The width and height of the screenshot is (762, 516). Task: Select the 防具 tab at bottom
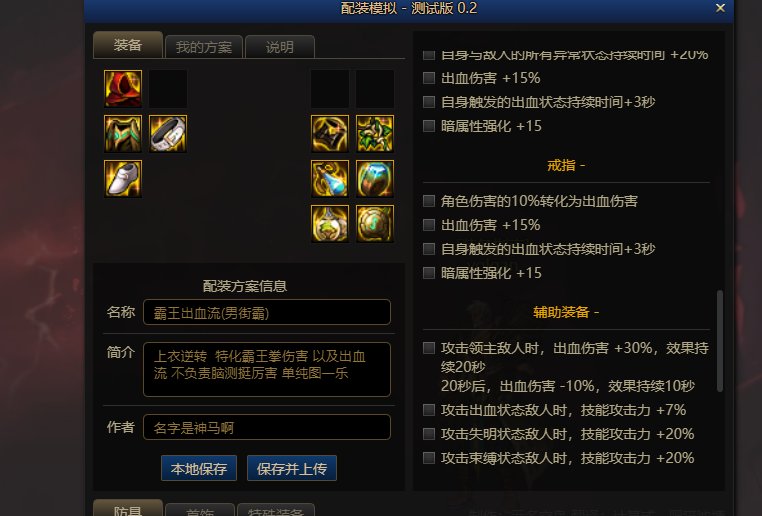coord(128,508)
